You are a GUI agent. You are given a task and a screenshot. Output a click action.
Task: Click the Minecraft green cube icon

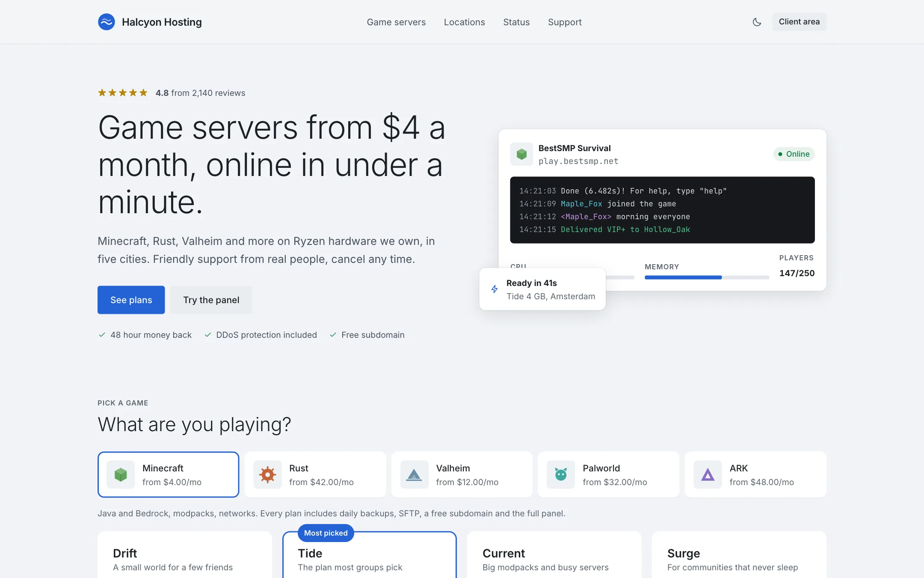click(x=121, y=474)
